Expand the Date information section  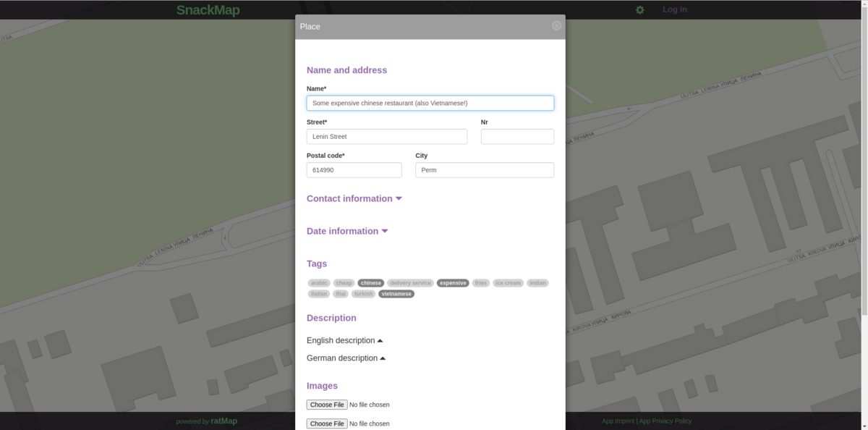(346, 231)
